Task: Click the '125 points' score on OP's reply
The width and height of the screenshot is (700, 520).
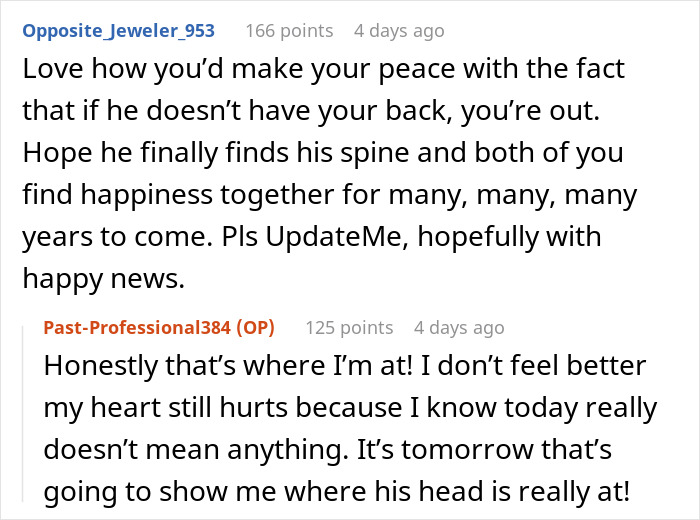Action: point(349,328)
